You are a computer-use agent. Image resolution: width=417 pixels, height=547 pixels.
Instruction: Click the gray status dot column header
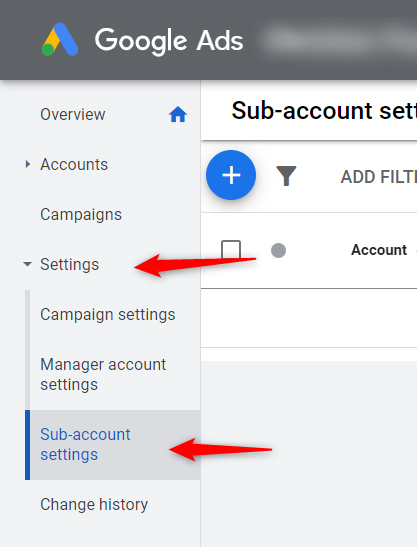pyautogui.click(x=278, y=250)
